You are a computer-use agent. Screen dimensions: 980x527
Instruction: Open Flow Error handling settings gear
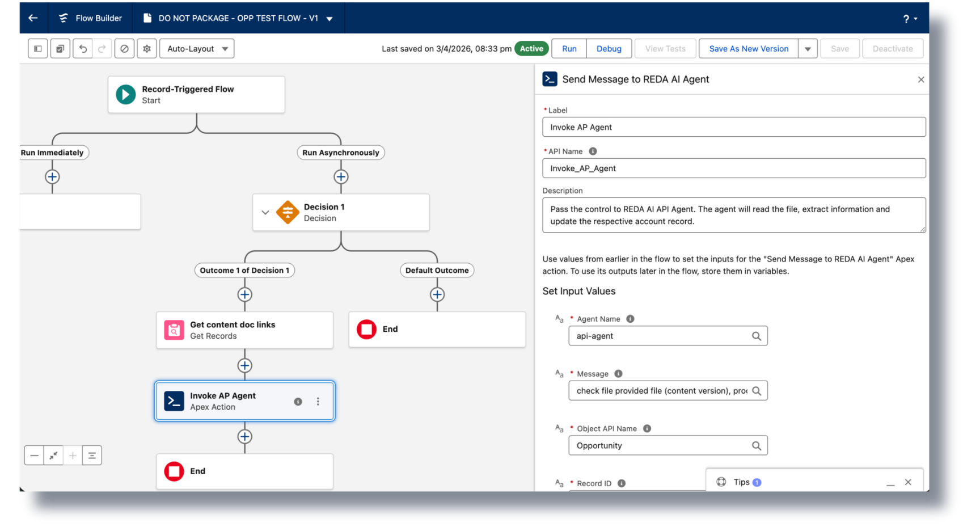click(x=146, y=48)
